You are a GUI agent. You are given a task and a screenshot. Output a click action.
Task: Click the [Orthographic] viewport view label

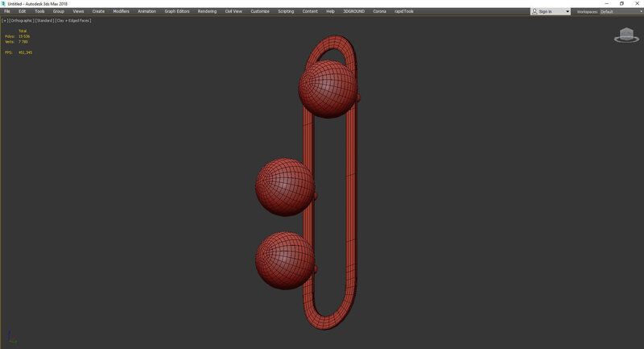click(x=20, y=20)
